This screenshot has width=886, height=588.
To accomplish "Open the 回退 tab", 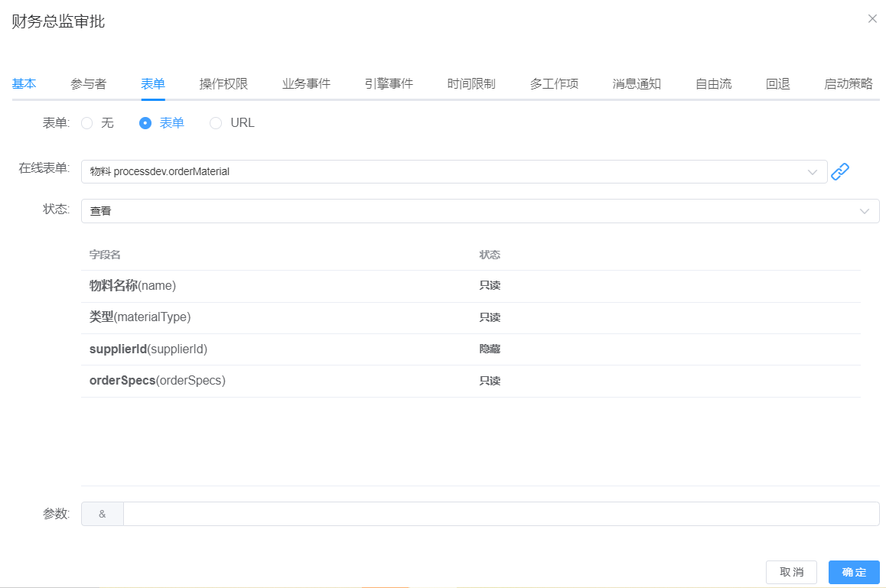I will (x=777, y=84).
